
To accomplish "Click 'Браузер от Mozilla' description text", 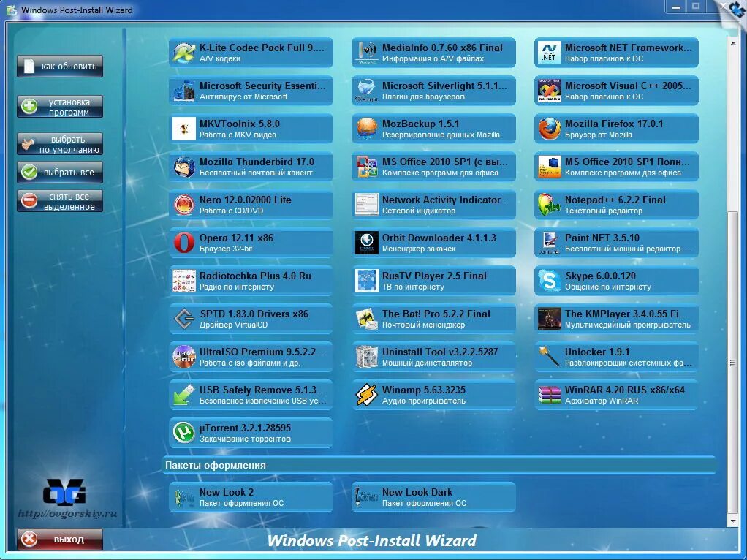I will pyautogui.click(x=599, y=135).
